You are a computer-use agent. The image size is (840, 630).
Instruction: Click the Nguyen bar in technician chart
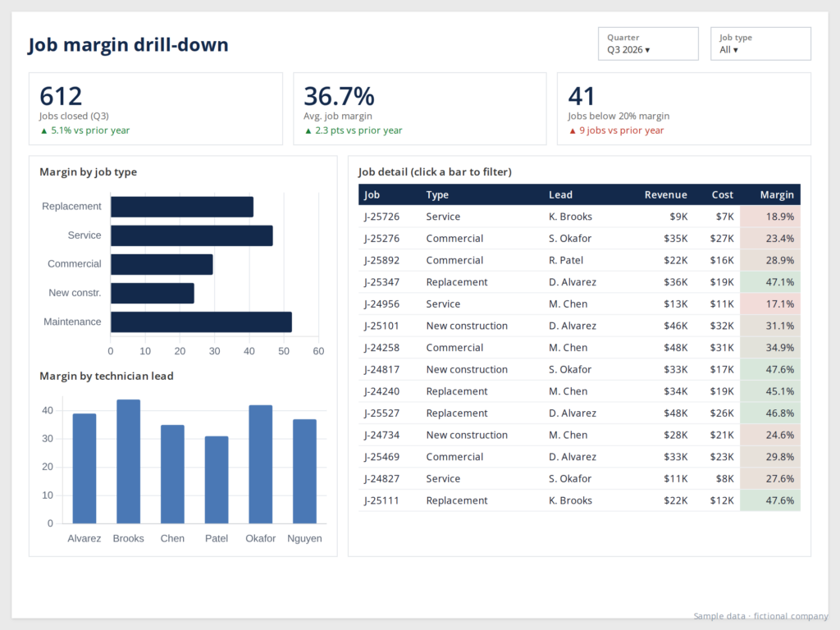[x=304, y=472]
